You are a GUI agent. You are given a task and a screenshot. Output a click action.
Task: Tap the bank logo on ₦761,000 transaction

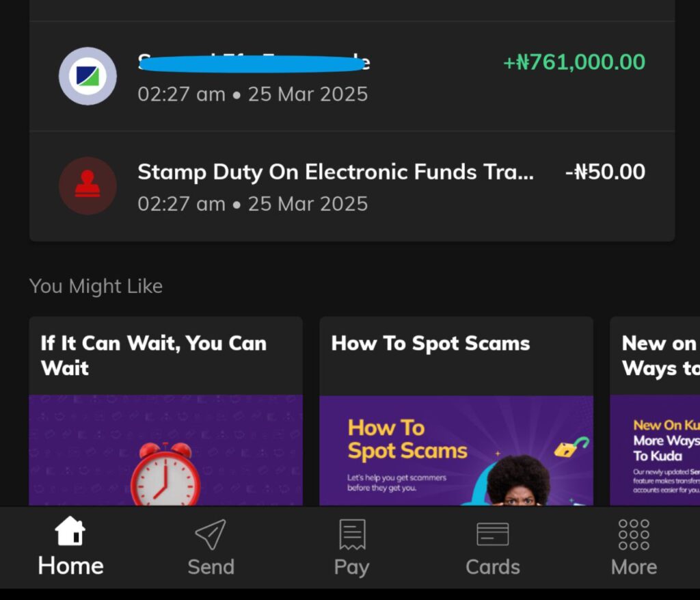pos(87,76)
